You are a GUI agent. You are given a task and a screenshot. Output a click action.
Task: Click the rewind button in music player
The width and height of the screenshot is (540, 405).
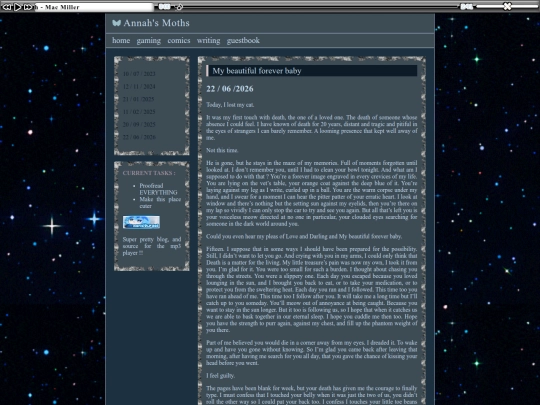pyautogui.click(x=7, y=7)
